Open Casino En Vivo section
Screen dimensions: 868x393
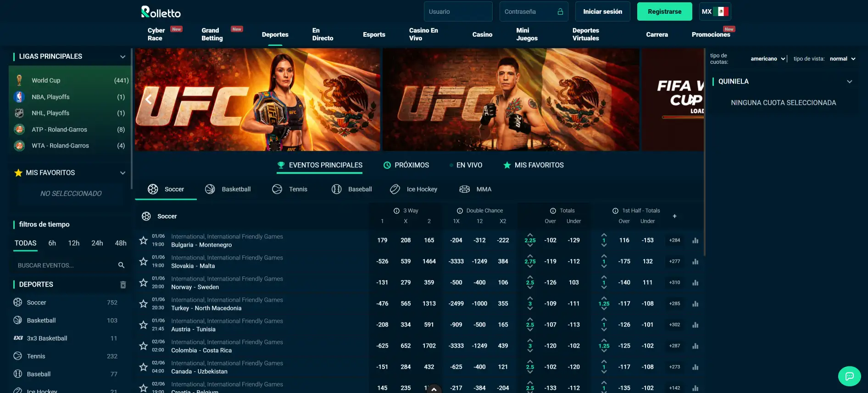click(x=423, y=34)
